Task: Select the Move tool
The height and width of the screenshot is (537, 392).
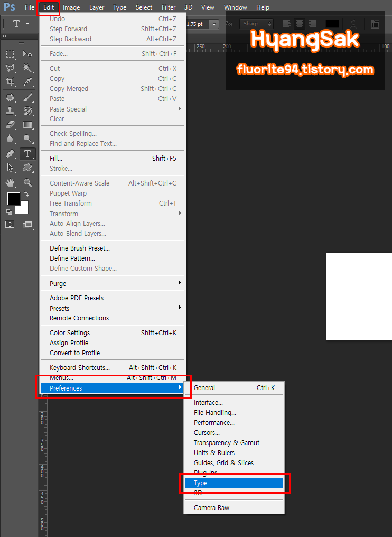Action: [27, 54]
